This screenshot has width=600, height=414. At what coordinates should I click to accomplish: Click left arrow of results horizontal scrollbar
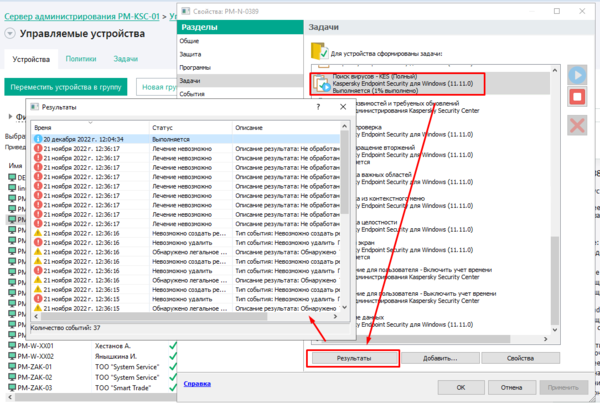coord(36,316)
